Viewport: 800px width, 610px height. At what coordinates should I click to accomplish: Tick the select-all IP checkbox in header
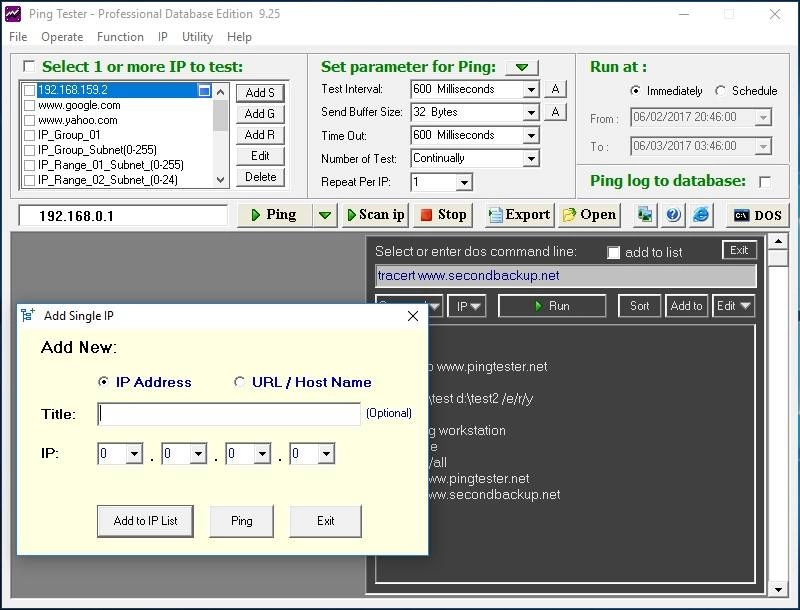[29, 66]
